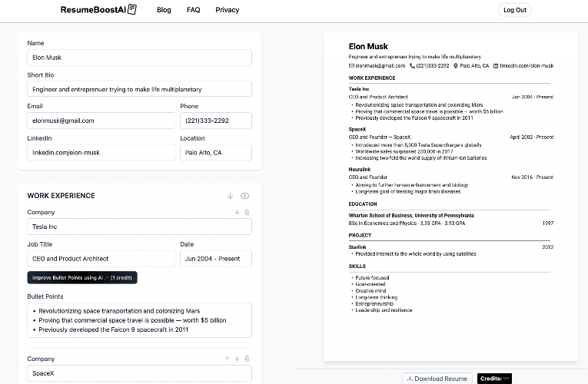Click the email envelope icon in resume preview
Image resolution: width=588 pixels, height=384 pixels.
coord(351,66)
